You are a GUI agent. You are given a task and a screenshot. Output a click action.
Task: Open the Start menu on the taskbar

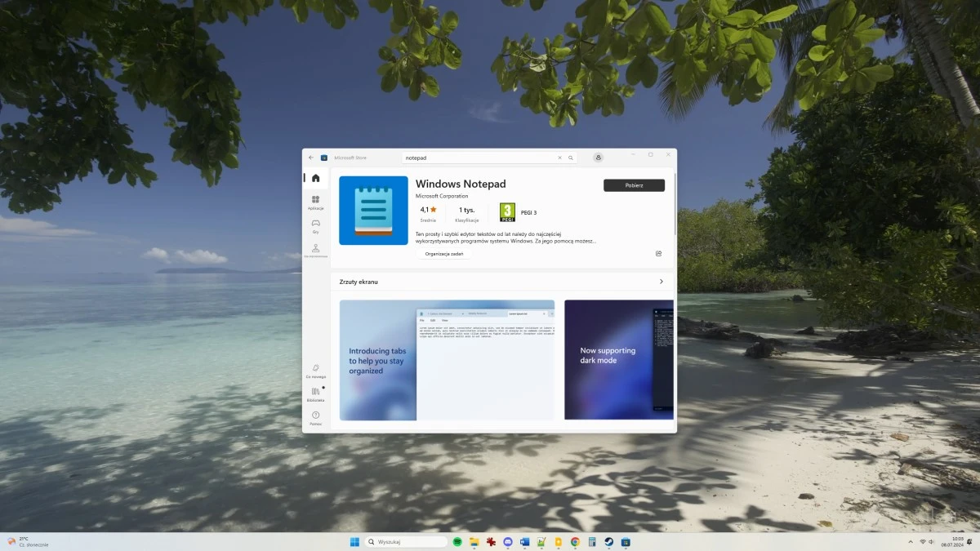pyautogui.click(x=354, y=541)
